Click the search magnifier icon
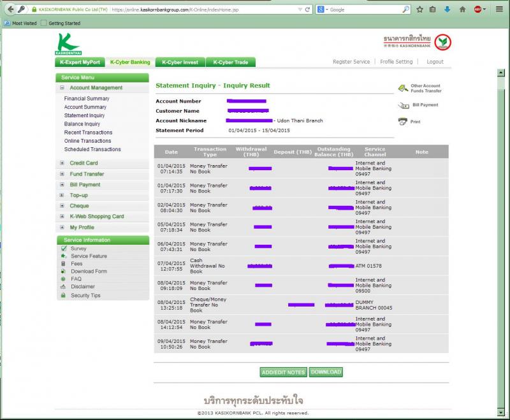 point(405,10)
